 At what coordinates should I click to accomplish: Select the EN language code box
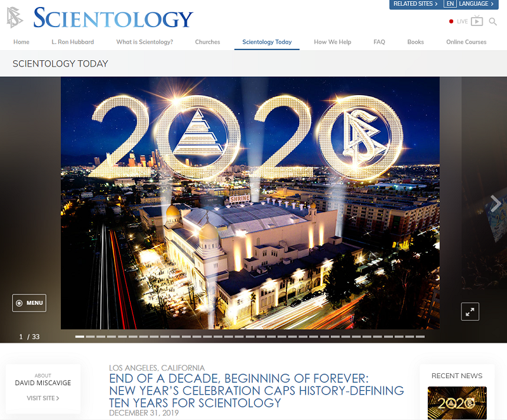[450, 4]
